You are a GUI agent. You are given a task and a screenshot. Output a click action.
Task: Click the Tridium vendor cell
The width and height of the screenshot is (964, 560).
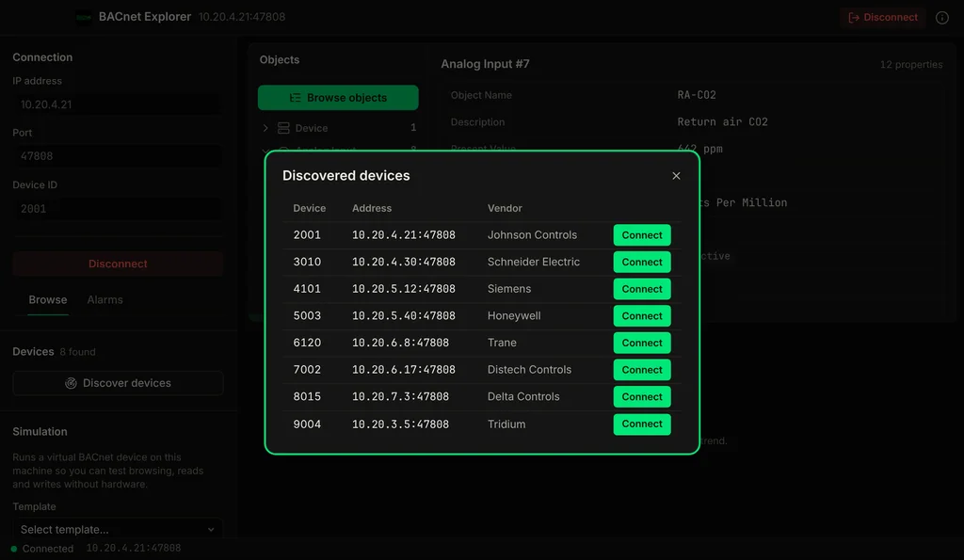(506, 424)
